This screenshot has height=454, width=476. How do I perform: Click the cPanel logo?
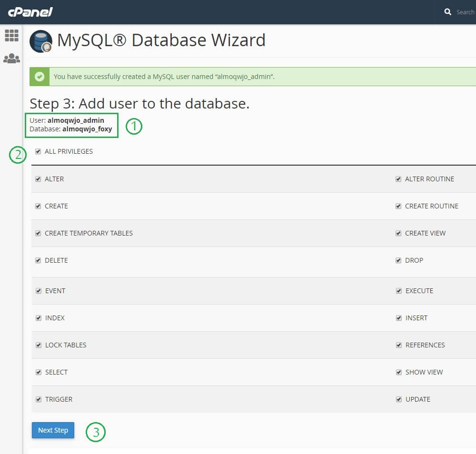pyautogui.click(x=30, y=12)
